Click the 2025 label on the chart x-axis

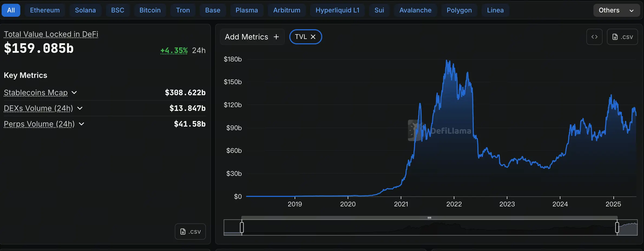pos(613,204)
